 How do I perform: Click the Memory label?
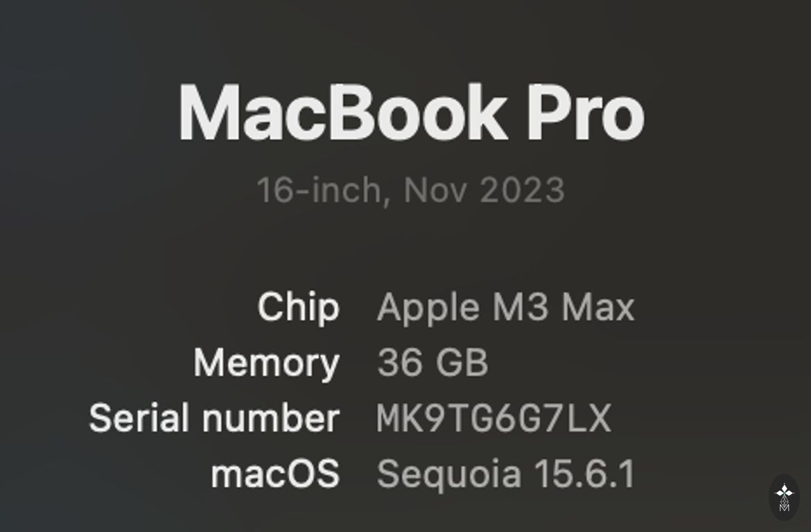click(266, 362)
